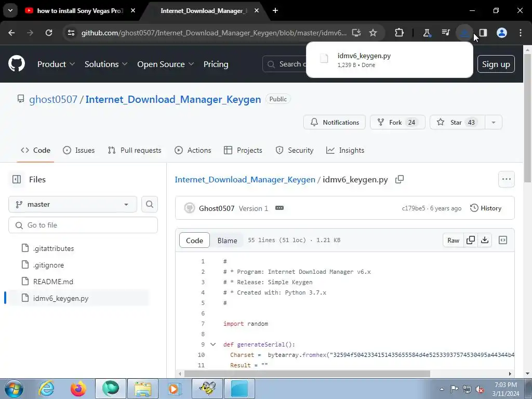Open the tab search dropdown arrow

pyautogui.click(x=10, y=10)
